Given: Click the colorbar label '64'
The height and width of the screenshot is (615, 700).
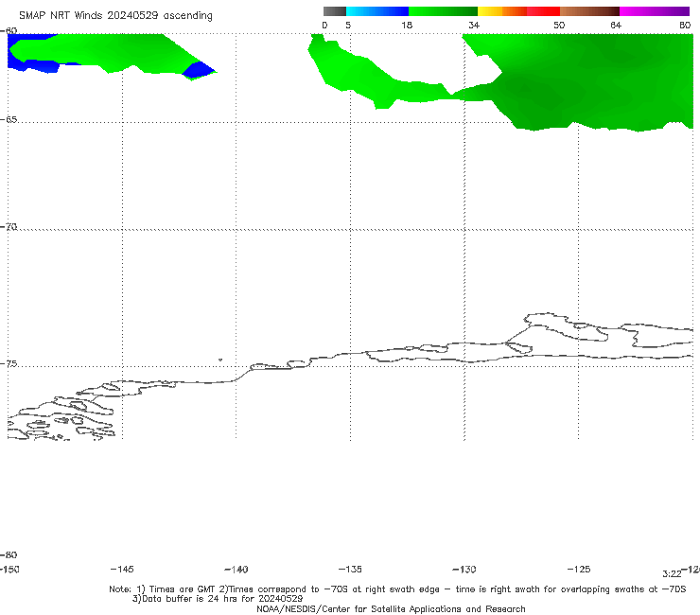Looking at the screenshot, I should tap(616, 25).
